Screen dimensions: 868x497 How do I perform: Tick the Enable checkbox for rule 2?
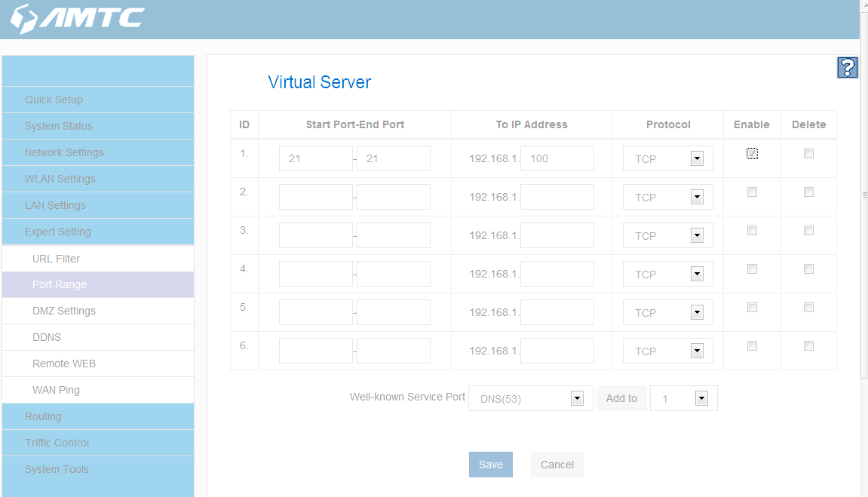[752, 192]
